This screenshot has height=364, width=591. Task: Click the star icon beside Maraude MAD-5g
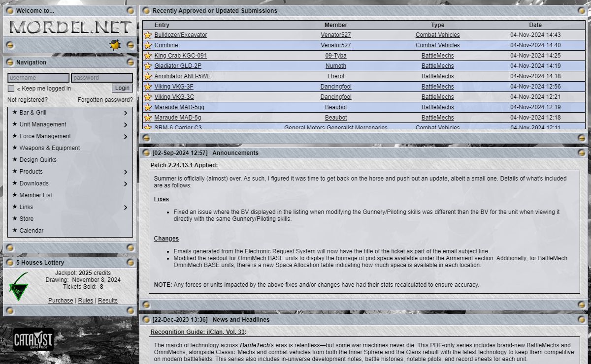tap(147, 118)
